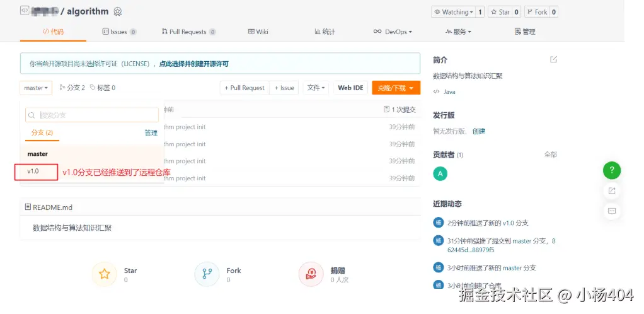Open the 分支 2 branches link

(x=72, y=88)
